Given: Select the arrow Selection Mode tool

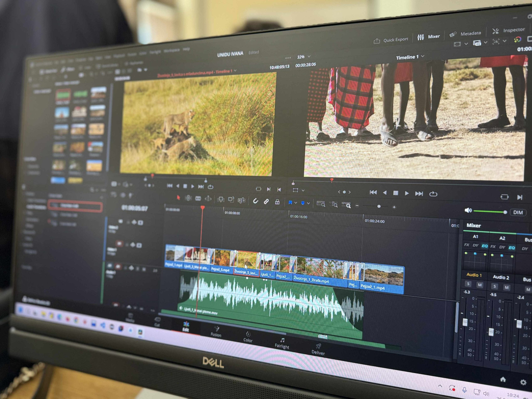Looking at the screenshot, I should [x=178, y=198].
